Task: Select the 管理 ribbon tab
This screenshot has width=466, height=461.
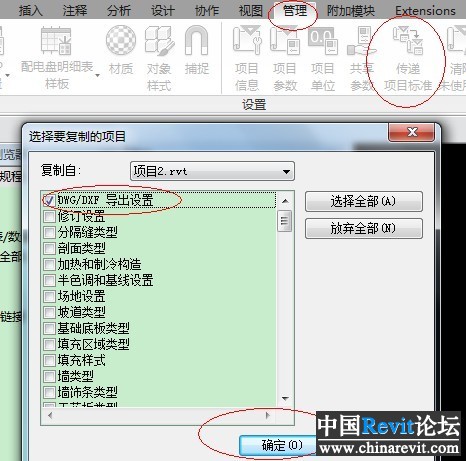Action: pos(295,11)
